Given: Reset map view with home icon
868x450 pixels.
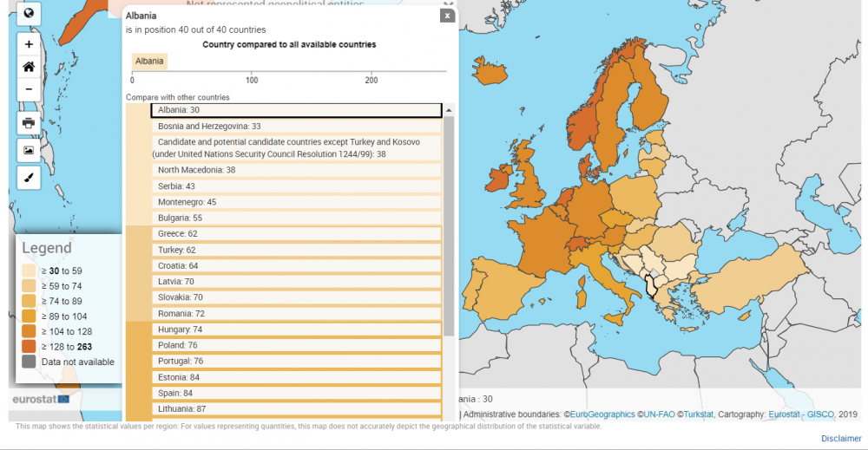Looking at the screenshot, I should (29, 67).
